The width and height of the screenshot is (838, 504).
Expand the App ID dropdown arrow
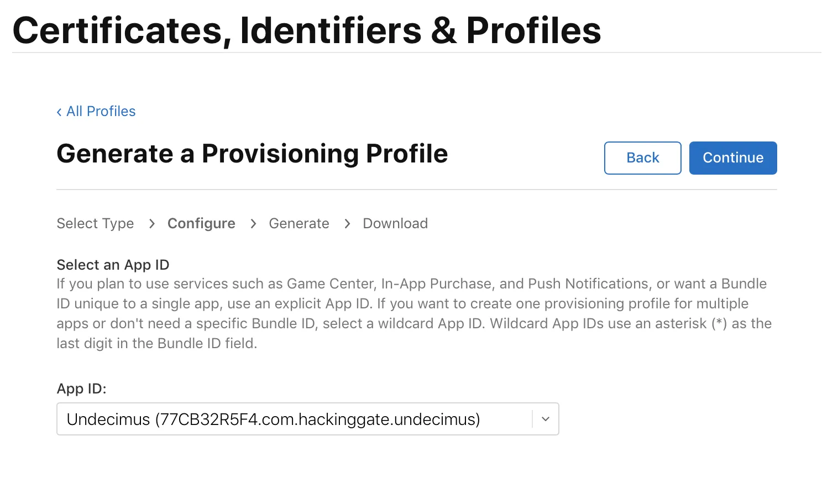[x=546, y=419]
